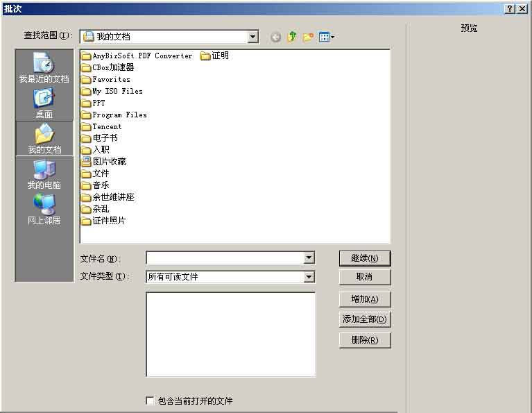
Task: Click the Back navigation arrow icon
Action: coord(275,37)
